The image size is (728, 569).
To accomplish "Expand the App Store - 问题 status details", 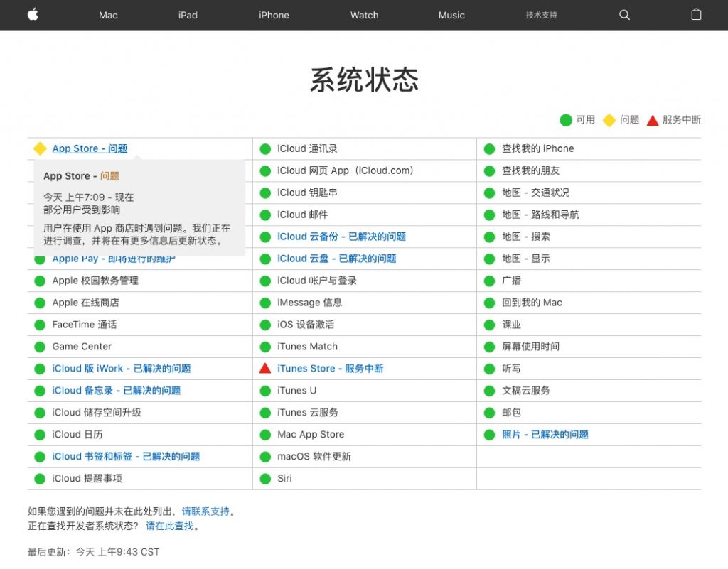I will point(90,148).
